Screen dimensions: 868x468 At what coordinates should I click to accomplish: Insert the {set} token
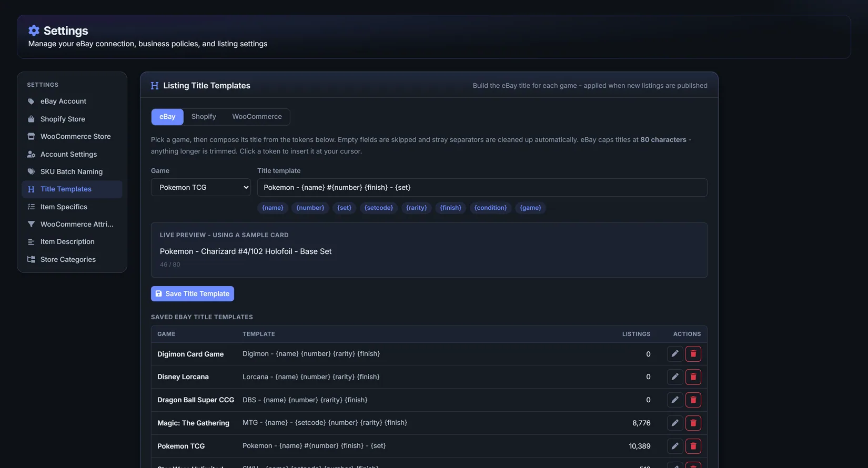(x=345, y=208)
